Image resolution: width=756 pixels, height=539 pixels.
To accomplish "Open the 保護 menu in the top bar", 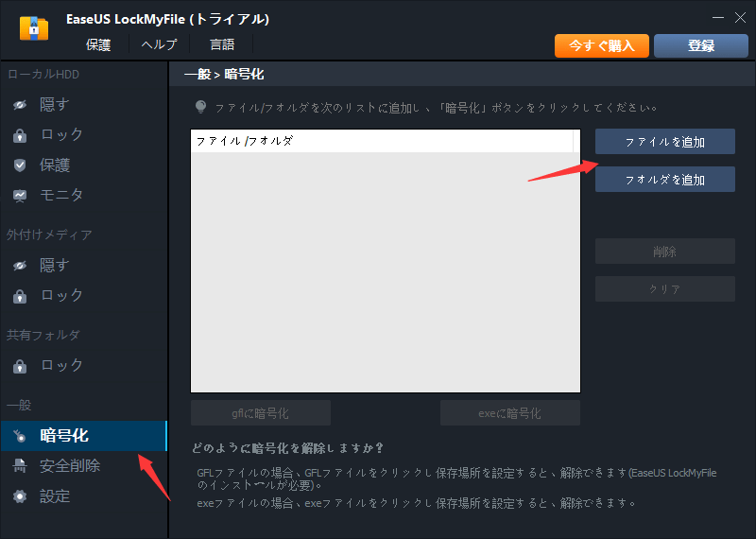I will 98,44.
